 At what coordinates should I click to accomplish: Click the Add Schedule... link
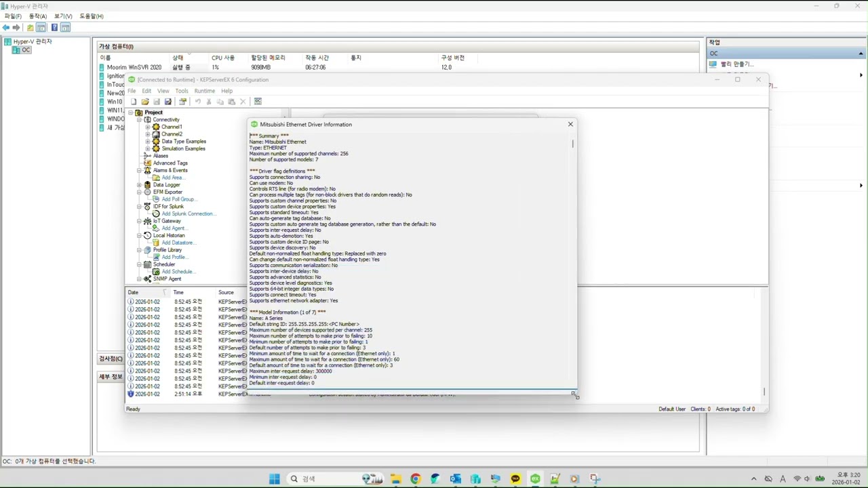(178, 272)
